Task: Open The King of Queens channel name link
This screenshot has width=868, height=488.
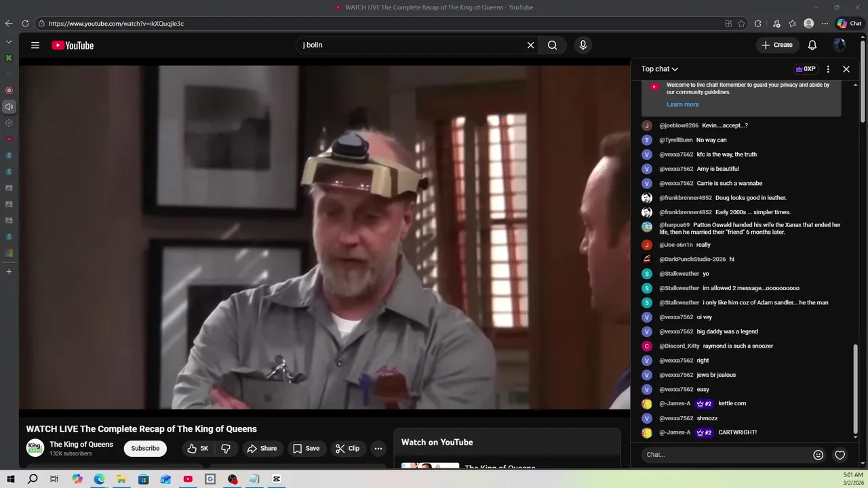Action: [81, 445]
